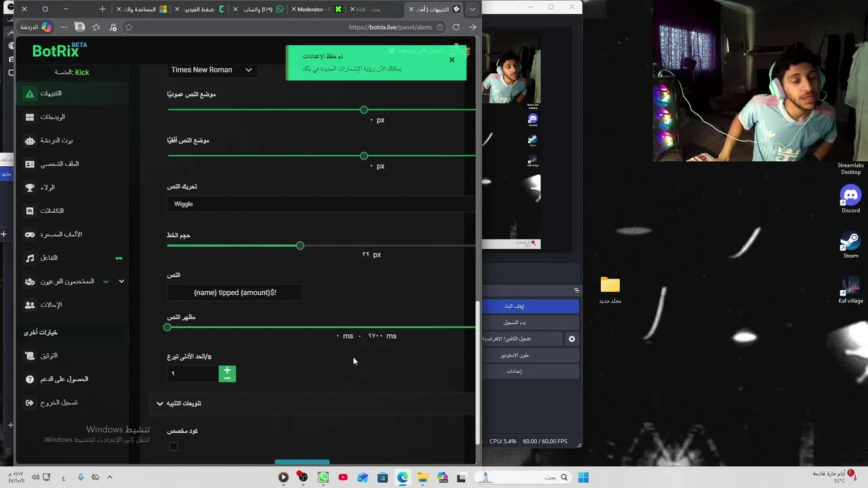Click the {name} tipped {amount}$ text field
The image size is (868, 488).
[235, 293]
